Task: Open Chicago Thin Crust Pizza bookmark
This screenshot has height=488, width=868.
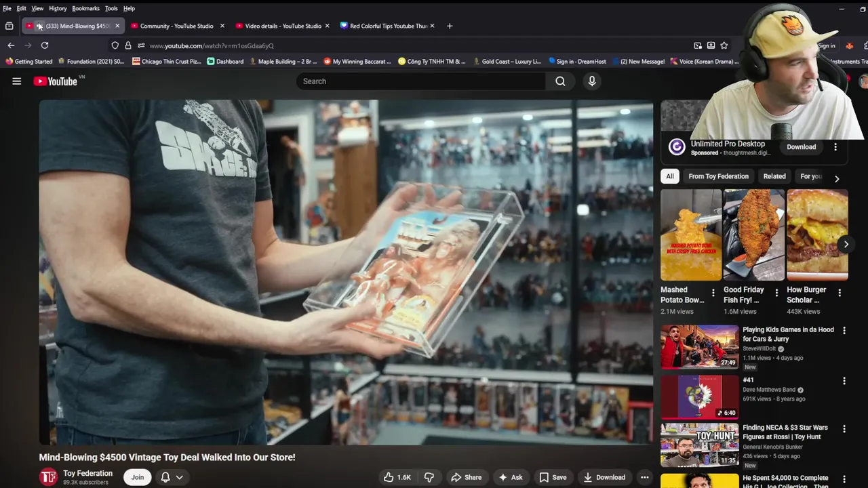Action: click(167, 62)
